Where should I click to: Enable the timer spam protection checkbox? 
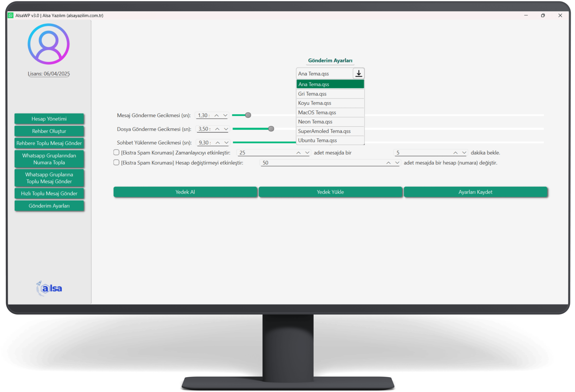coord(116,153)
